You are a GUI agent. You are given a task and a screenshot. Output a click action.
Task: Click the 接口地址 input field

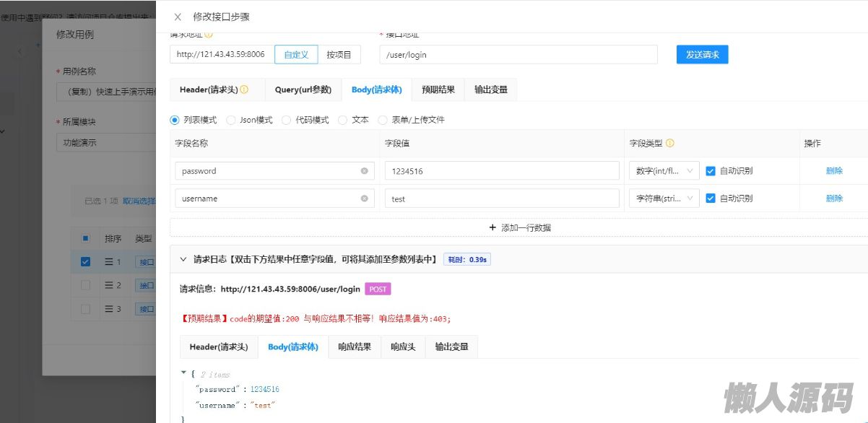tap(518, 54)
